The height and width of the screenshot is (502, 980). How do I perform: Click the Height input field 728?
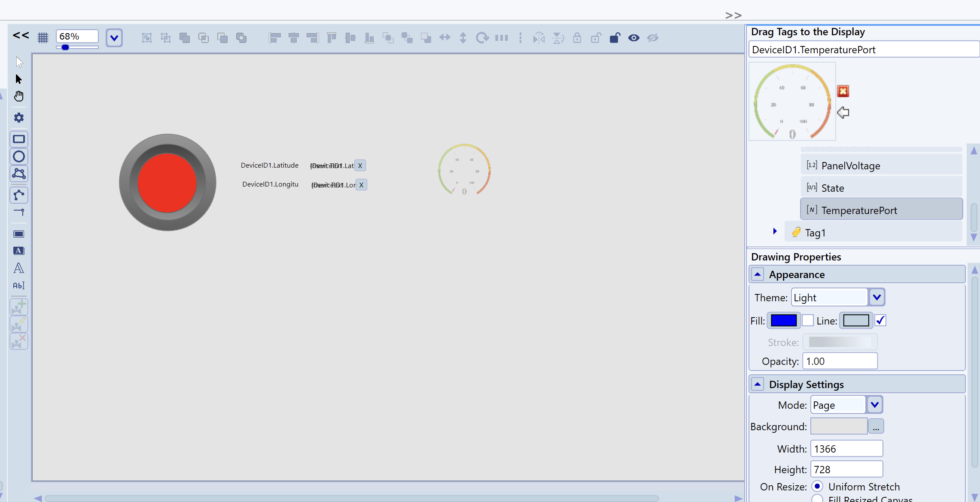(x=846, y=469)
